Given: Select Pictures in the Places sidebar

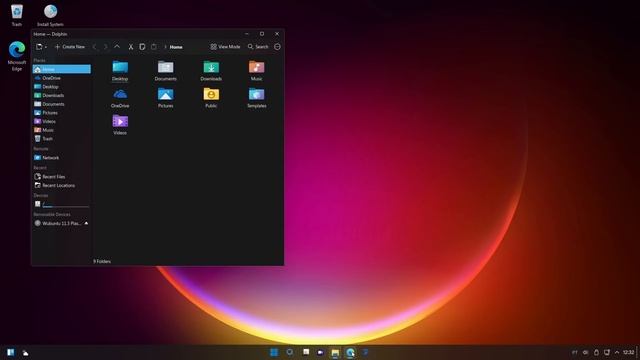Looking at the screenshot, I should (62, 113).
